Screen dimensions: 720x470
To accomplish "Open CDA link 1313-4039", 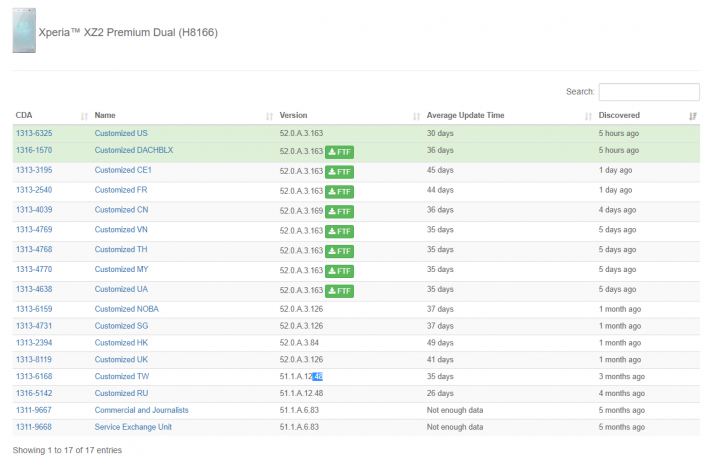I will point(34,210).
